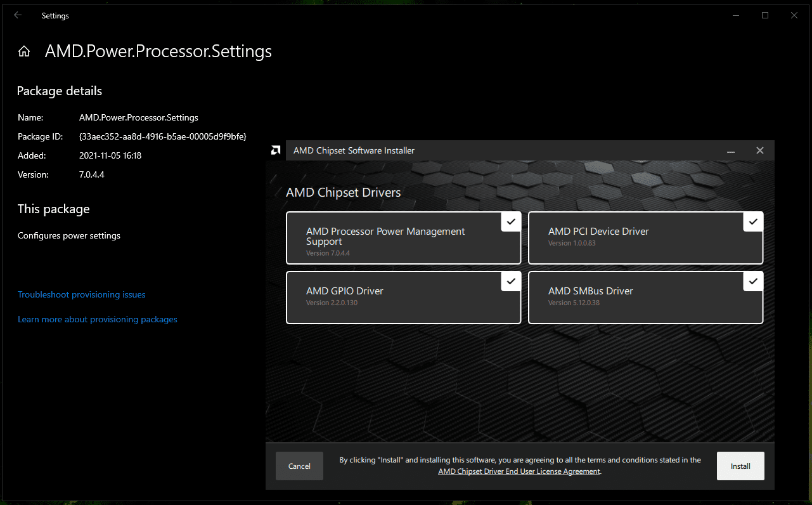Click the Name value AMD.Power.Processor.Settings
This screenshot has height=505, width=812.
[139, 118]
